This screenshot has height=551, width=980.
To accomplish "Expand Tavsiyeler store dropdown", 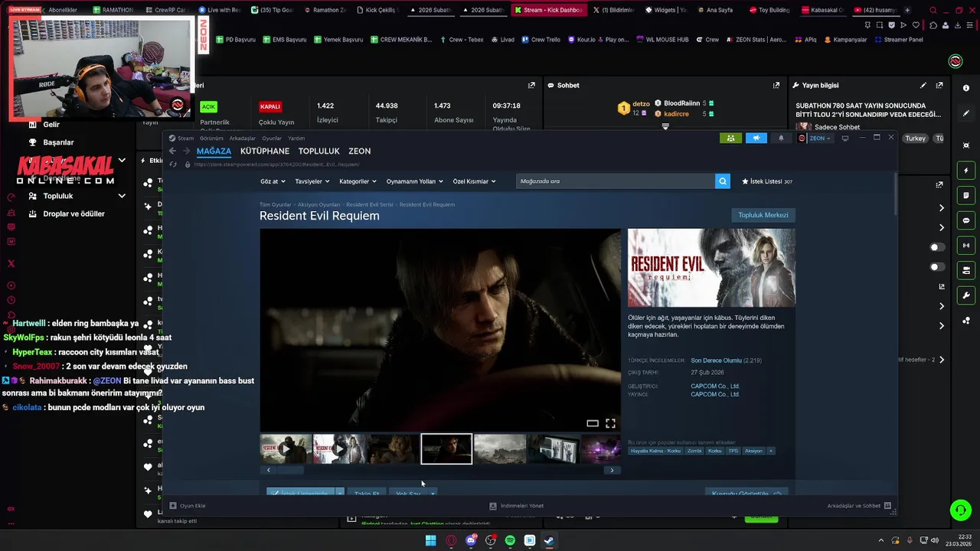I will pyautogui.click(x=312, y=181).
